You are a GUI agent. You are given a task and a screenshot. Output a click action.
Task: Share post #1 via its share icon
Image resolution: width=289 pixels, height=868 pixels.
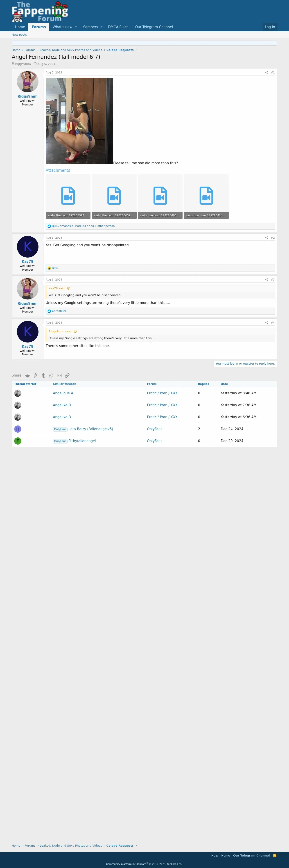point(266,72)
